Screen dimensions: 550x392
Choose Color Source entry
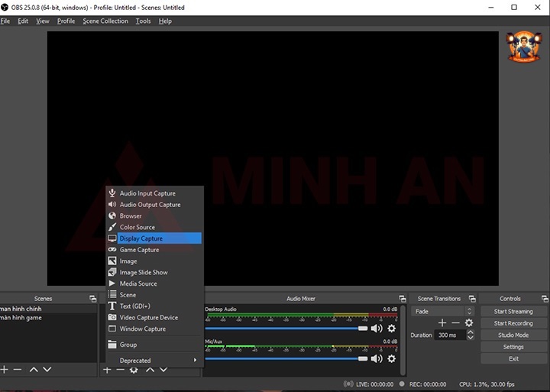(x=154, y=227)
